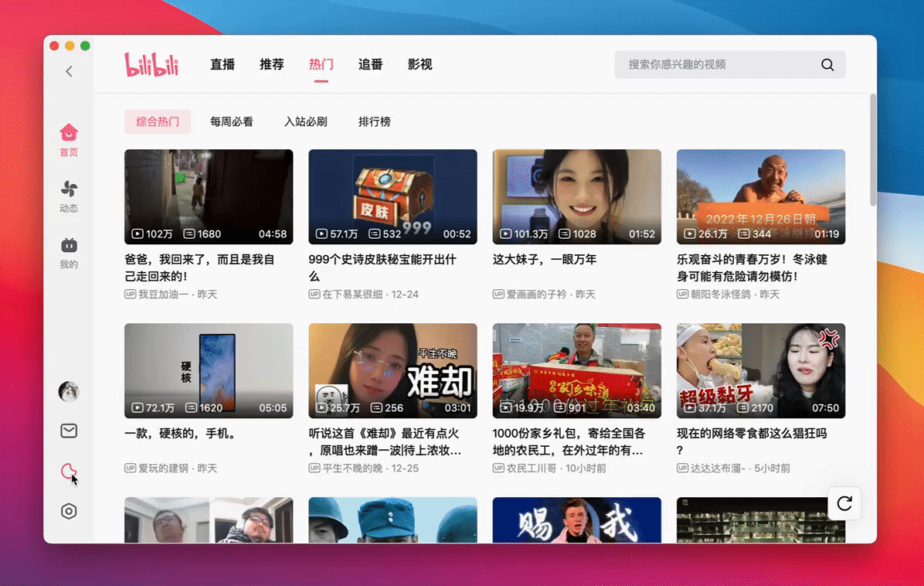Click the search magnifier icon

pyautogui.click(x=827, y=65)
